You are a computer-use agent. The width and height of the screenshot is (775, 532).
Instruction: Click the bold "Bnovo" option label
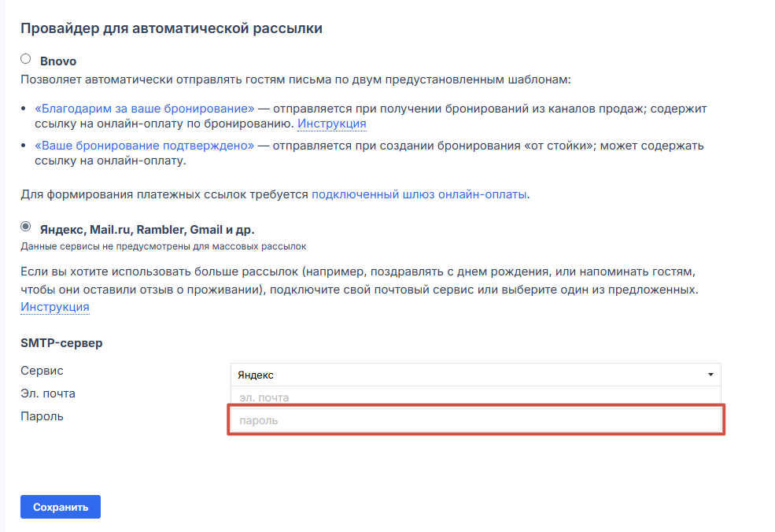click(x=58, y=61)
